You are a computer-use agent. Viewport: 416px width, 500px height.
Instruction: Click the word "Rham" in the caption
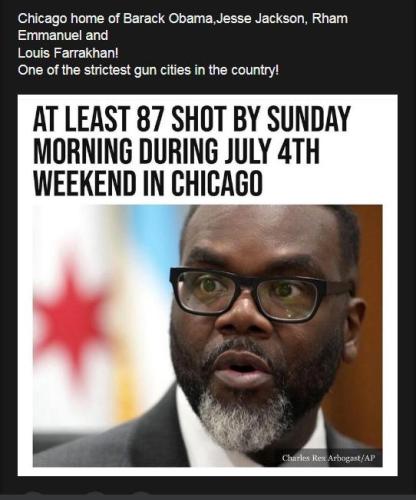point(330,18)
